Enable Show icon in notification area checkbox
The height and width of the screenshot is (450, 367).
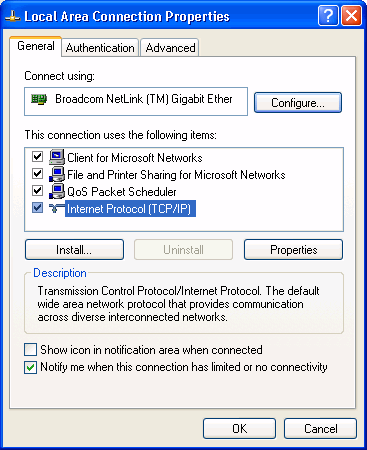pyautogui.click(x=30, y=350)
